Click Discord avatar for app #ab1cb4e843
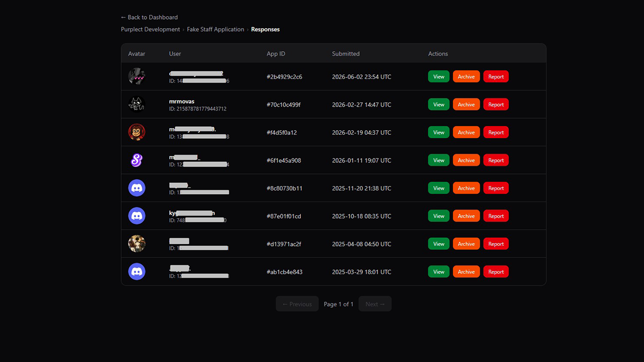Viewport: 644px width, 362px height. 137,271
